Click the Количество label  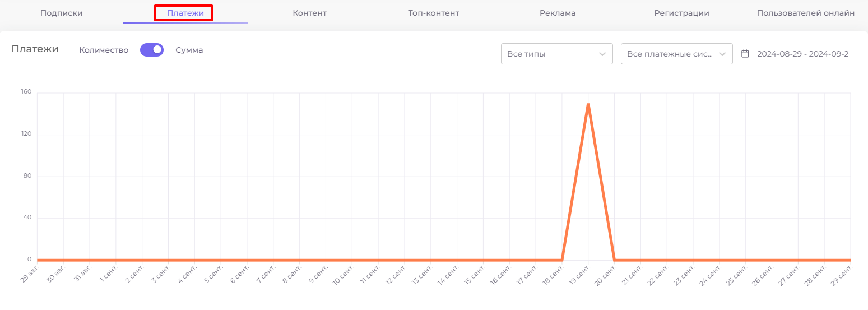[x=104, y=50]
